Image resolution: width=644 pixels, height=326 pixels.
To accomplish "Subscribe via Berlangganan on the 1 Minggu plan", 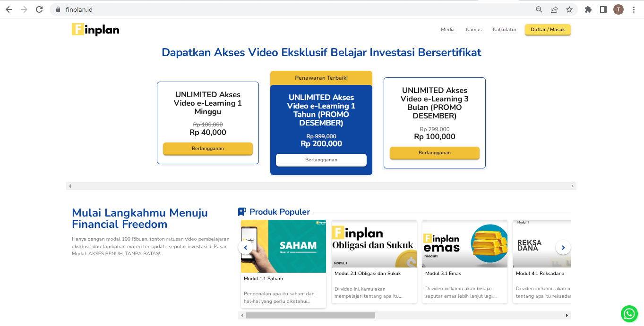I will coord(207,148).
